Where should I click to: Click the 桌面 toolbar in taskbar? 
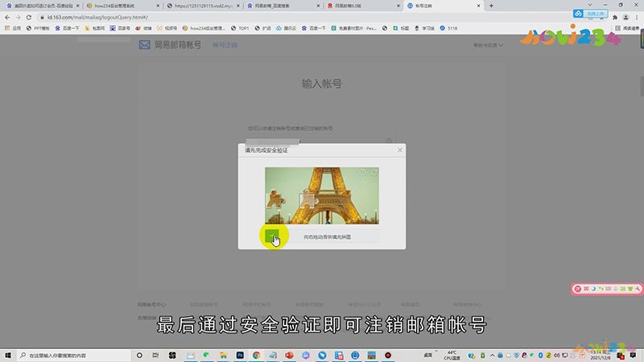428,356
